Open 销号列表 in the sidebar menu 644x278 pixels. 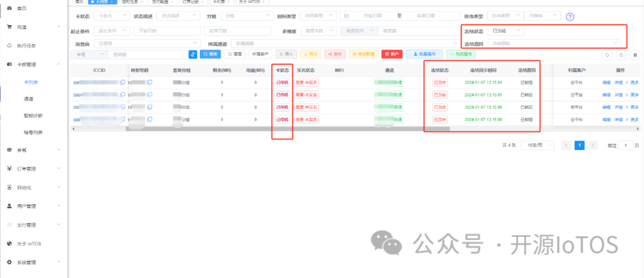tap(33, 132)
